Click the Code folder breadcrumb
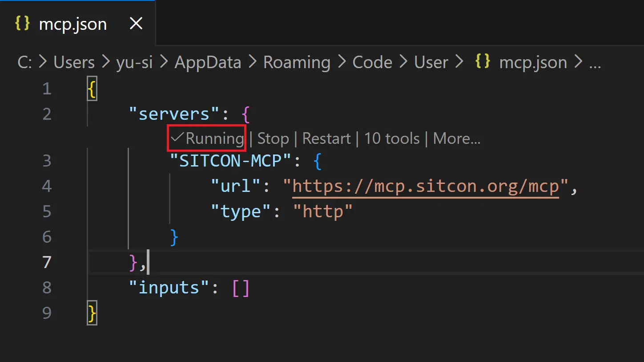This screenshot has width=644, height=362. point(372,62)
